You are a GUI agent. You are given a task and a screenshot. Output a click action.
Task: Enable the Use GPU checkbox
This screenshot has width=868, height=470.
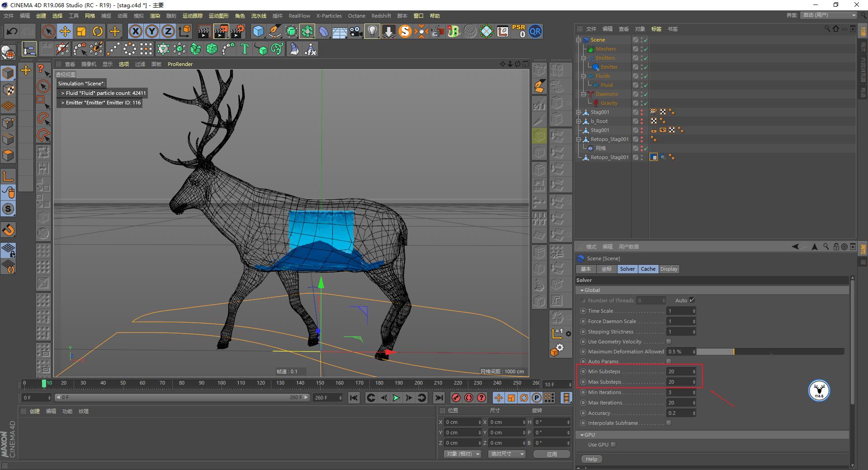click(613, 445)
